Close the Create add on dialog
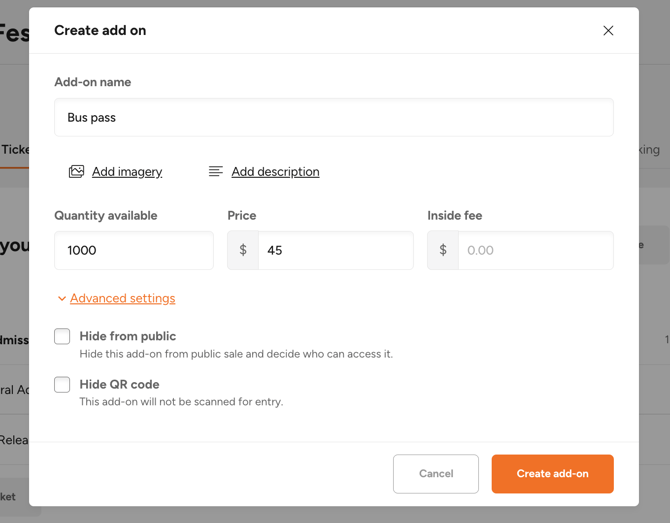The width and height of the screenshot is (670, 523). 608,30
